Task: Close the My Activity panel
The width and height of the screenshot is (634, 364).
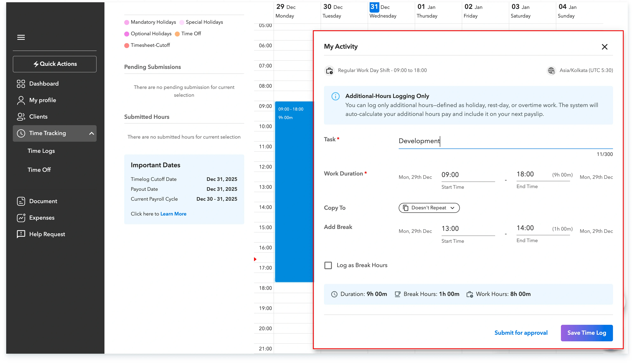Action: coord(604,47)
